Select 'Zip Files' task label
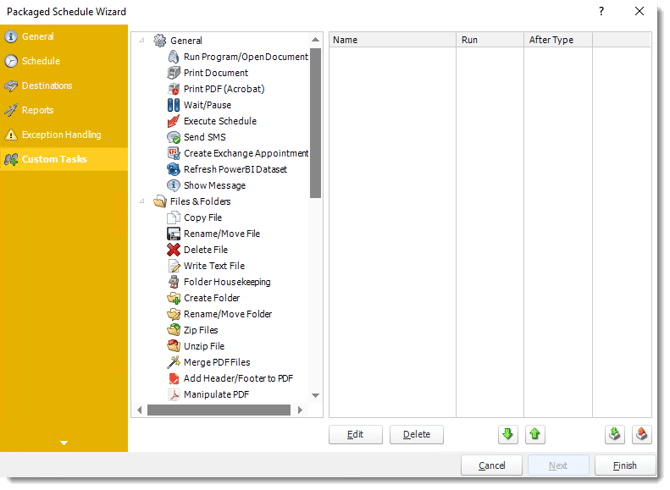The width and height of the screenshot is (670, 490). click(201, 331)
